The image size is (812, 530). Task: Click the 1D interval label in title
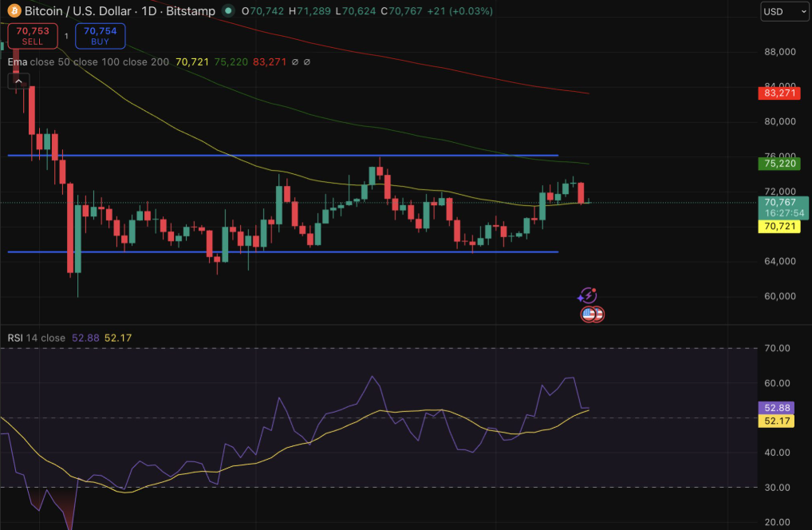(x=148, y=11)
